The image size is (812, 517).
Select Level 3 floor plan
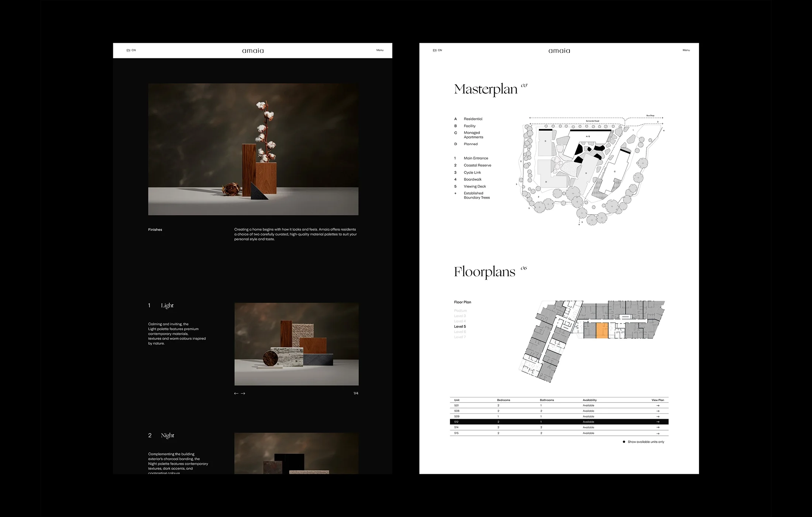click(x=460, y=316)
